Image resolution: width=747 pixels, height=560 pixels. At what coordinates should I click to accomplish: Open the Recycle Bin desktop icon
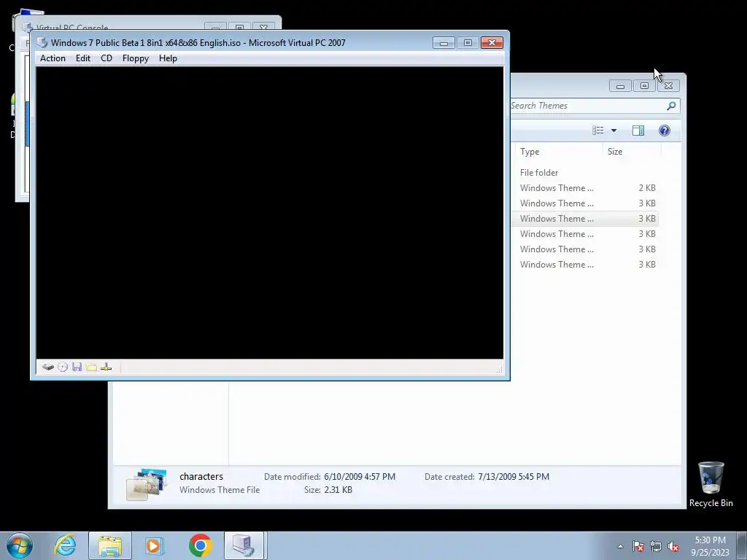(x=711, y=484)
